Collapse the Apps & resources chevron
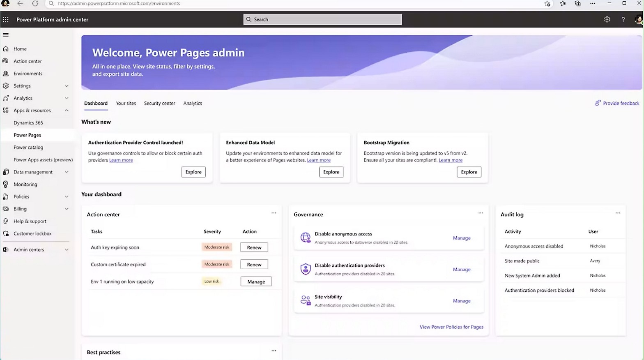644x360 pixels. (x=67, y=111)
